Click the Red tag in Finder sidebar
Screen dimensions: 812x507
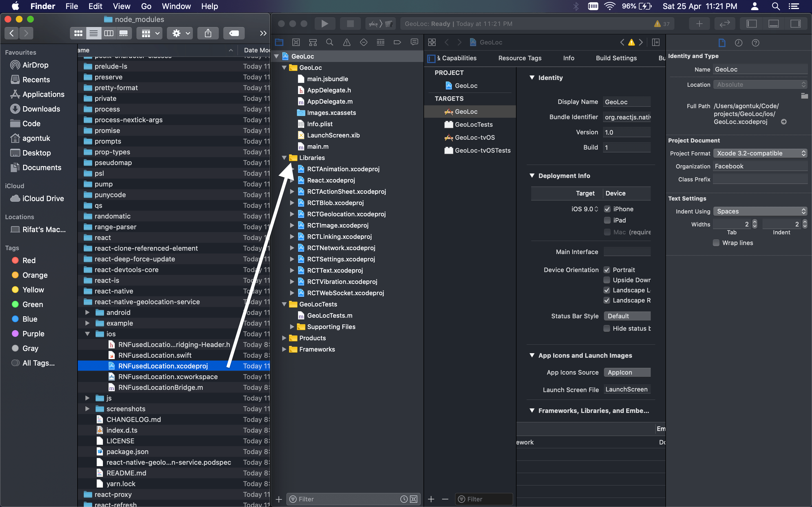[29, 261]
